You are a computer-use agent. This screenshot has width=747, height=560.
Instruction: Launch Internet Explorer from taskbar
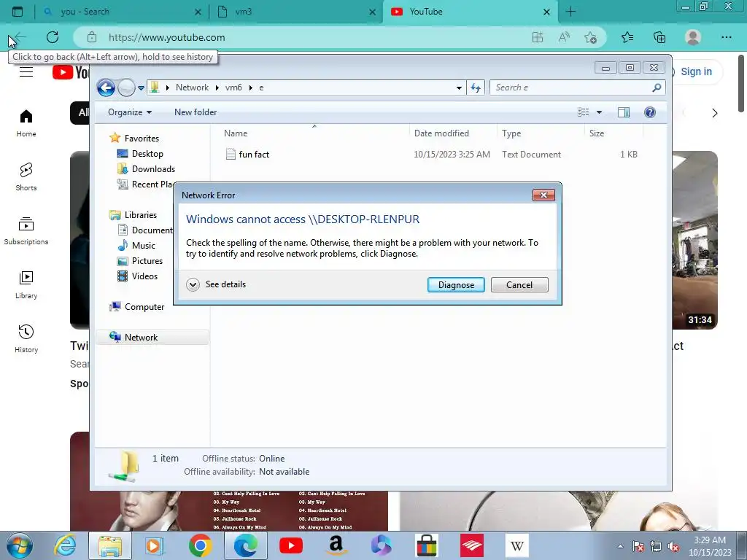(65, 545)
